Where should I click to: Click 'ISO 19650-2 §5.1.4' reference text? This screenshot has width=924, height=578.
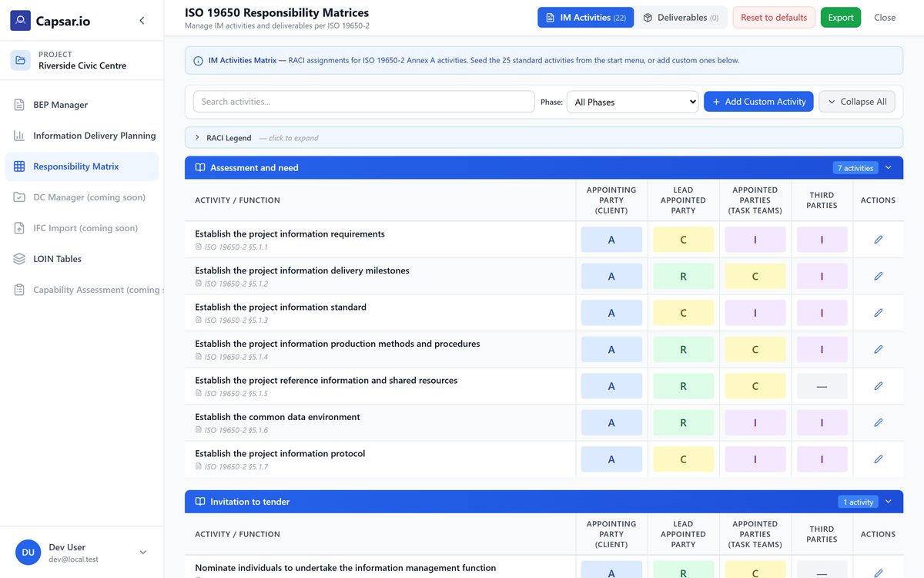(236, 357)
